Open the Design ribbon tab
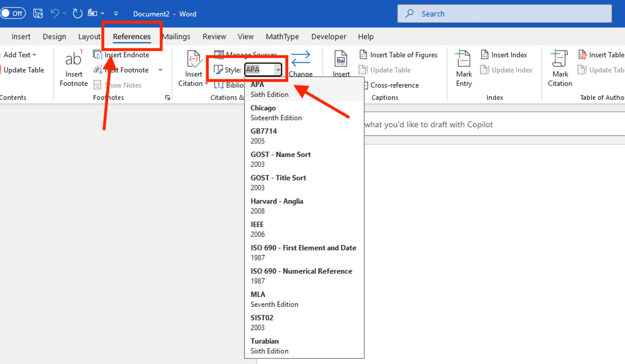Screen dimensions: 625x364 click(54, 37)
